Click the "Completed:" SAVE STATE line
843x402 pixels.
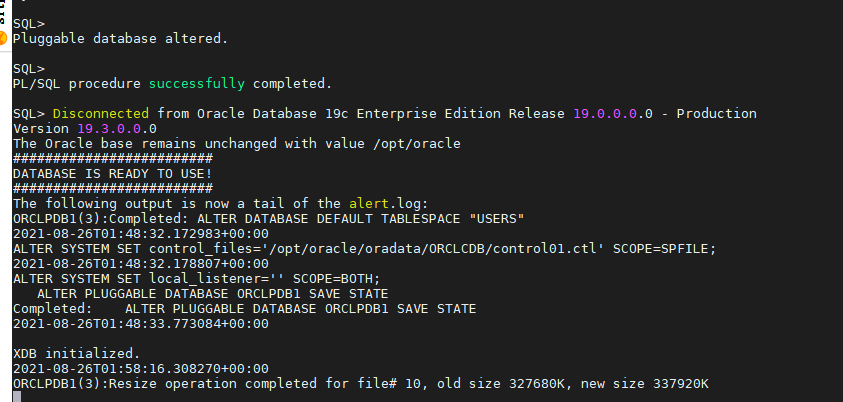pos(244,308)
